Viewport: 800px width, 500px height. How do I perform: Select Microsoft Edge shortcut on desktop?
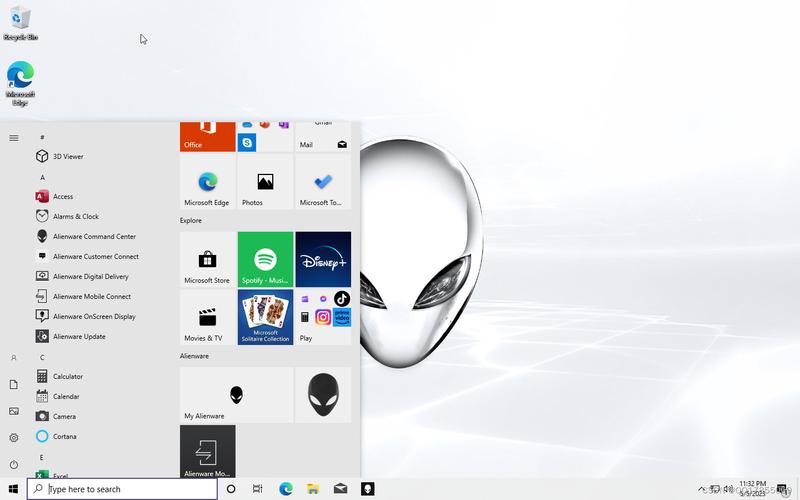(x=20, y=83)
